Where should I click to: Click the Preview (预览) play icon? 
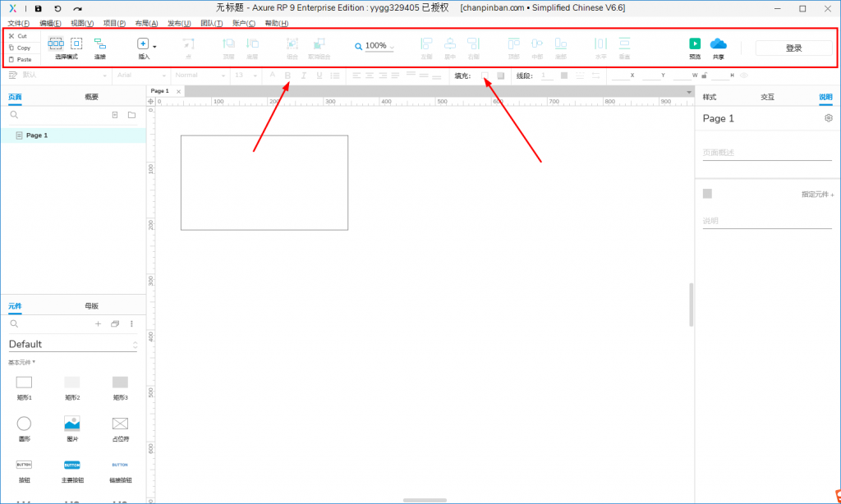[695, 44]
